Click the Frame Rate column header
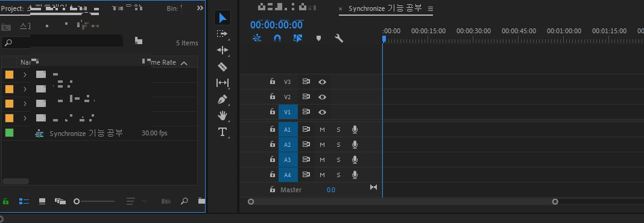The width and height of the screenshot is (644, 223). (163, 62)
